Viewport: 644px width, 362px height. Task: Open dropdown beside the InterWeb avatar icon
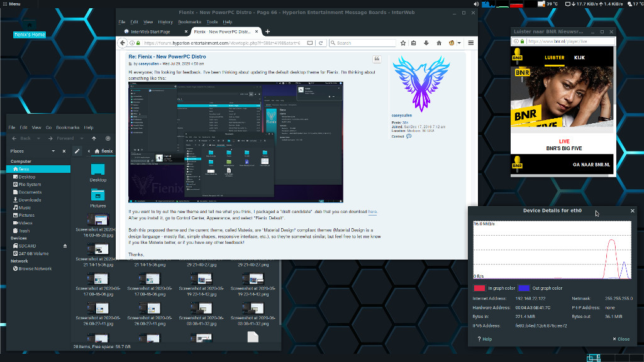(x=459, y=43)
